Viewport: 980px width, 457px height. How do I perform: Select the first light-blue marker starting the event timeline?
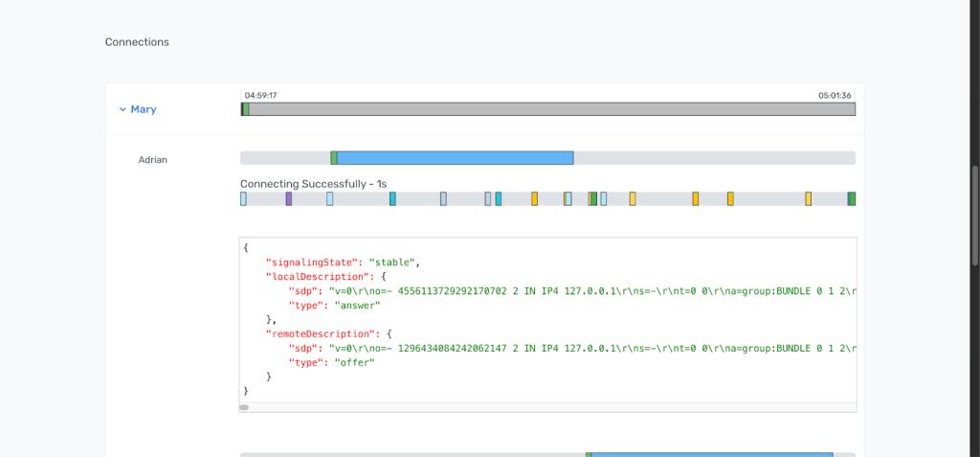click(x=243, y=199)
